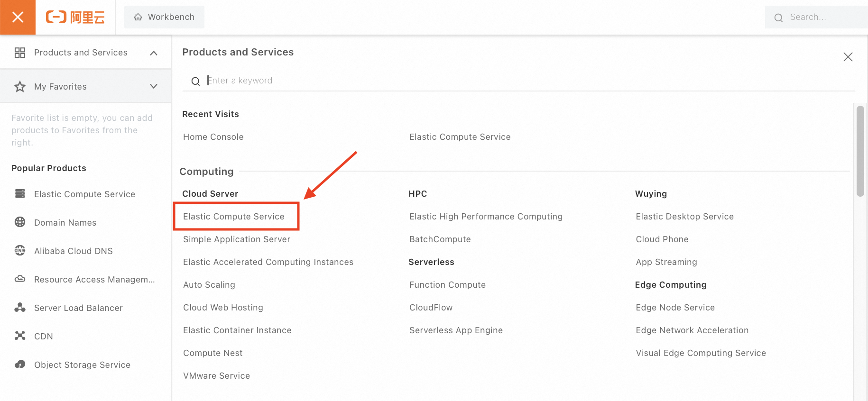Open Elastic Compute Service under Cloud Server
Screen dimensions: 868x401
[234, 217]
